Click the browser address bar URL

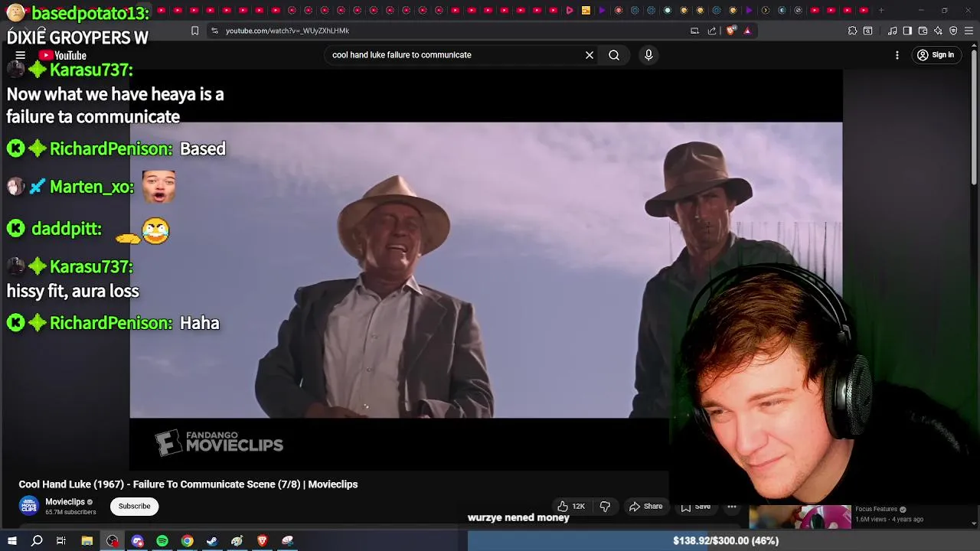click(x=287, y=31)
